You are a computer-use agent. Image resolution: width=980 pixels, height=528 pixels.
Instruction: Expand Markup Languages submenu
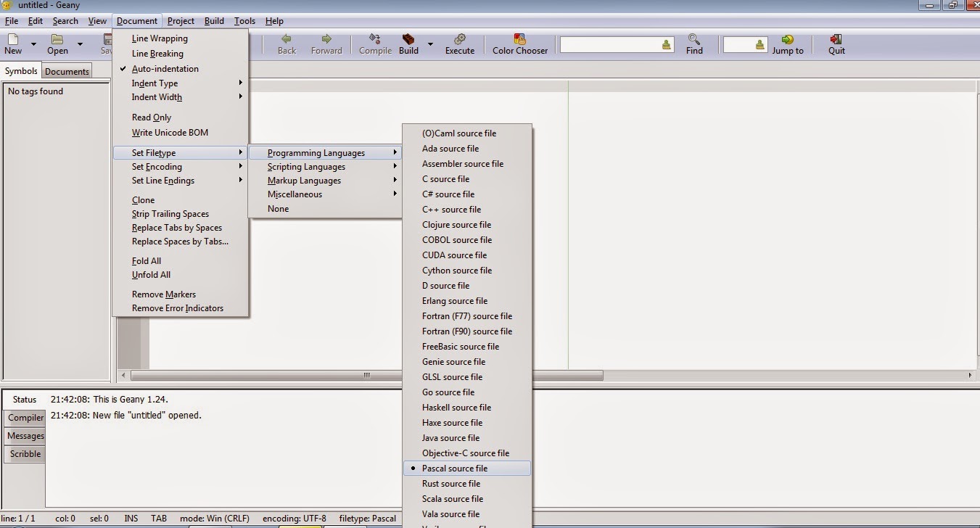tap(325, 181)
